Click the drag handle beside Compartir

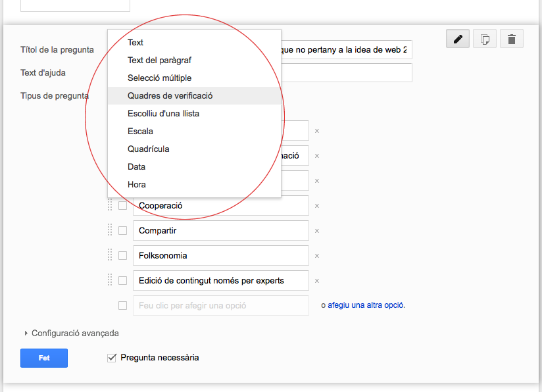point(110,230)
